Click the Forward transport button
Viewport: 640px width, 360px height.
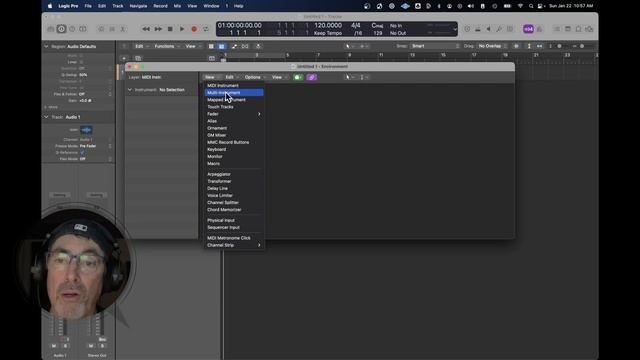[158, 29]
